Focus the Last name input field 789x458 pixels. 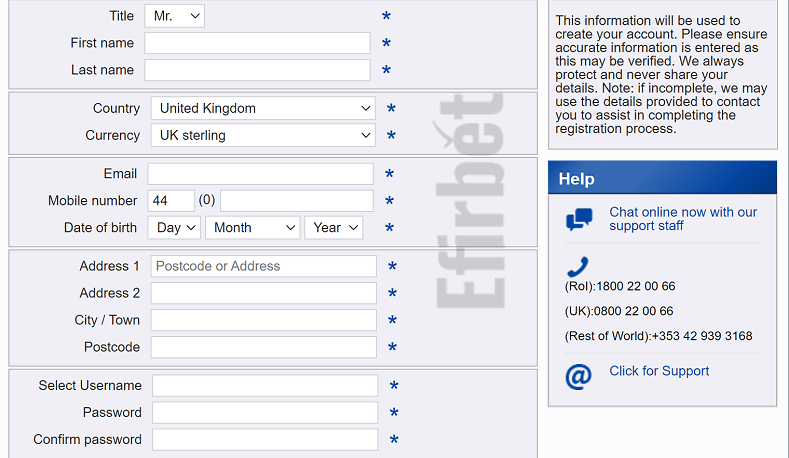click(258, 70)
